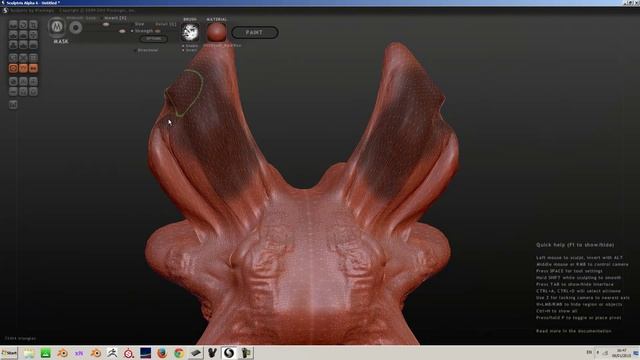640x360 pixels.
Task: Click the Subdivide All icon
Action: (33, 58)
